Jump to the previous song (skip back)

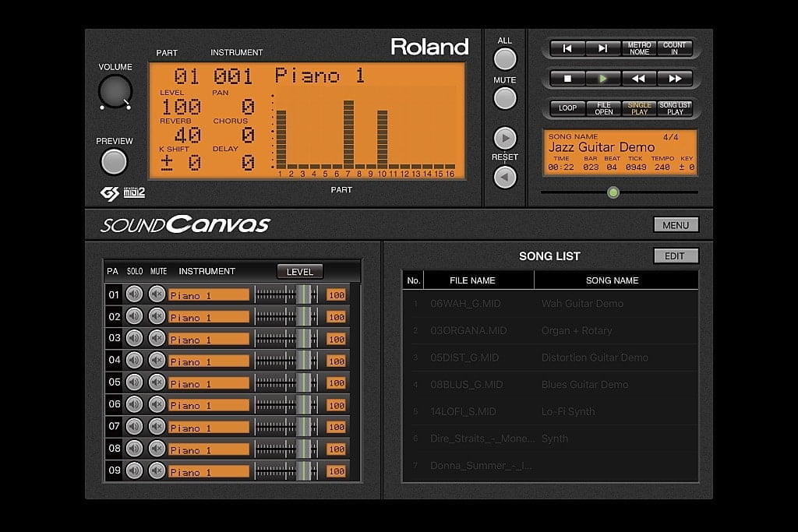point(567,48)
